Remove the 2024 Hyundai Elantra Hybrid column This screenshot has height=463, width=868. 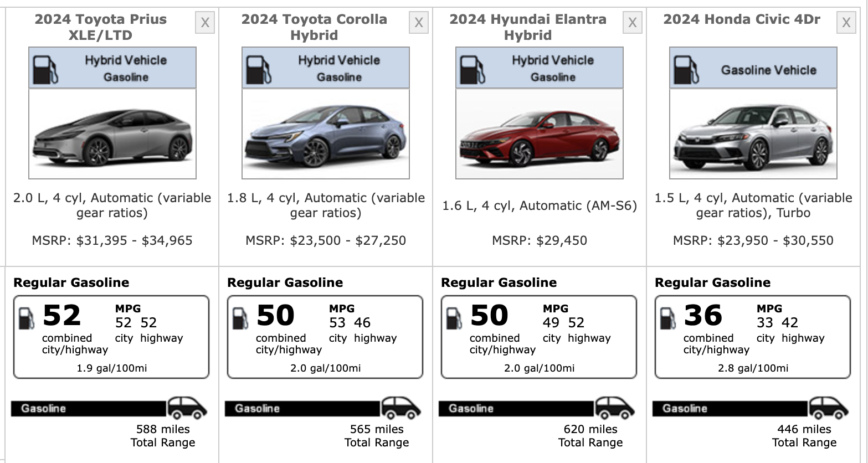632,23
